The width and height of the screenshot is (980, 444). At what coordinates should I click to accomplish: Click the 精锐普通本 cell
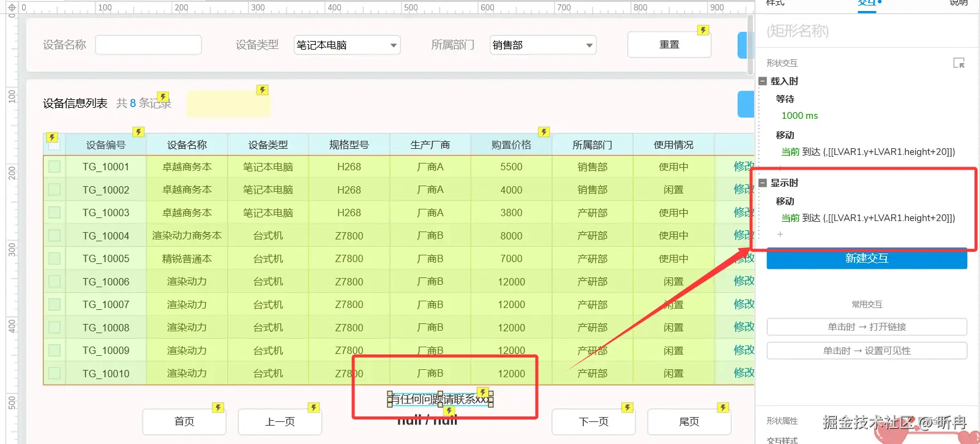(187, 258)
